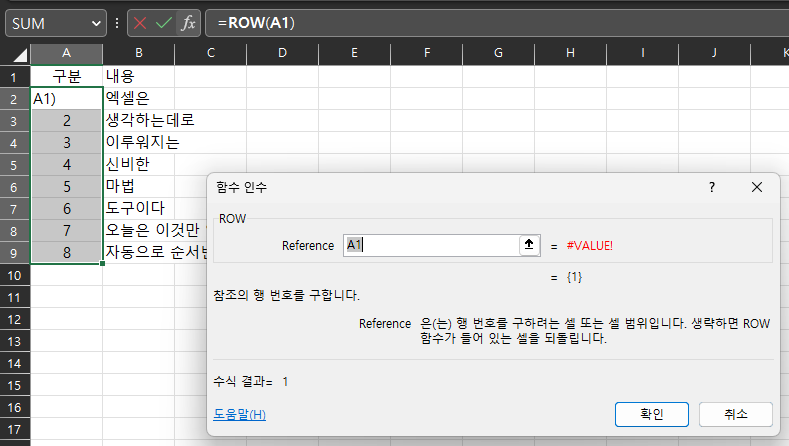Image resolution: width=789 pixels, height=446 pixels.
Task: Select column J header
Action: 715,53
